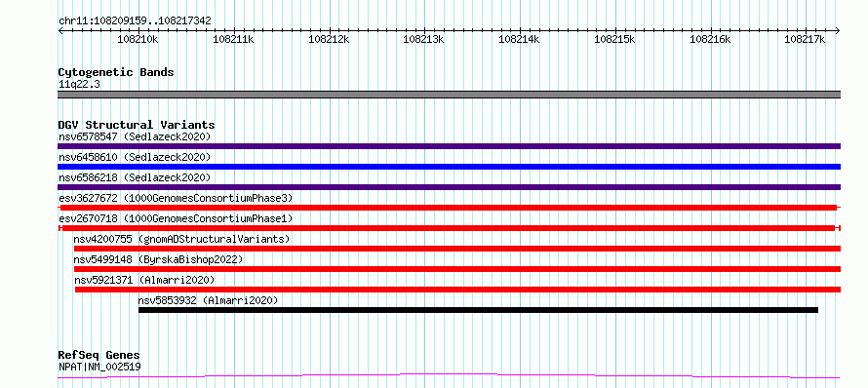Click the 108213k ruler tick label
Image resolution: width=868 pixels, height=388 pixels.
[x=424, y=39]
